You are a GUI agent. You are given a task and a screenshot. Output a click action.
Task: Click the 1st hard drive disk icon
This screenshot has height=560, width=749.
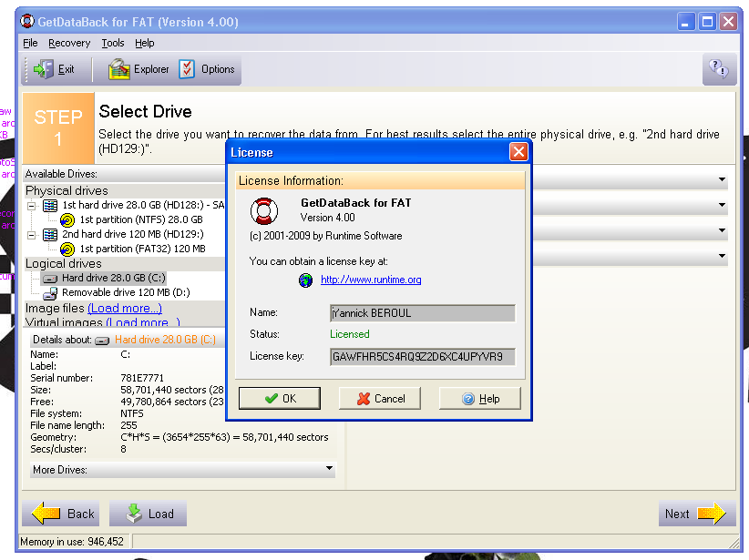pyautogui.click(x=50, y=205)
